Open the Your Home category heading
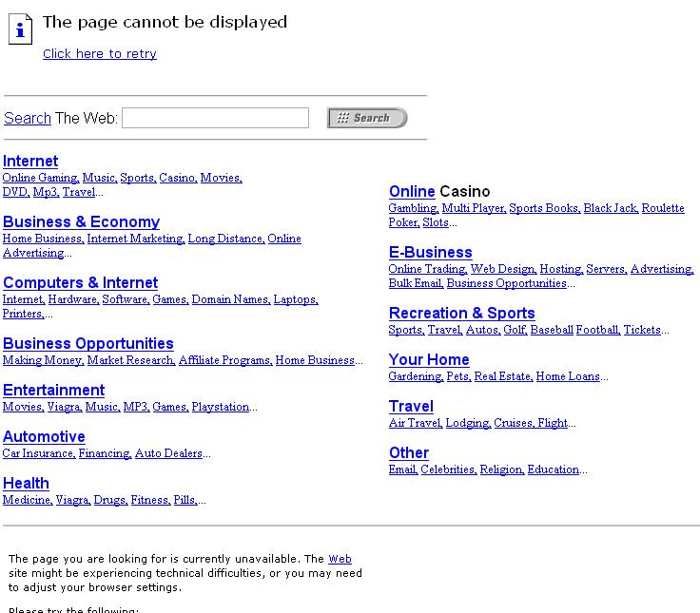Screen dimensions: 700x613 (x=429, y=360)
